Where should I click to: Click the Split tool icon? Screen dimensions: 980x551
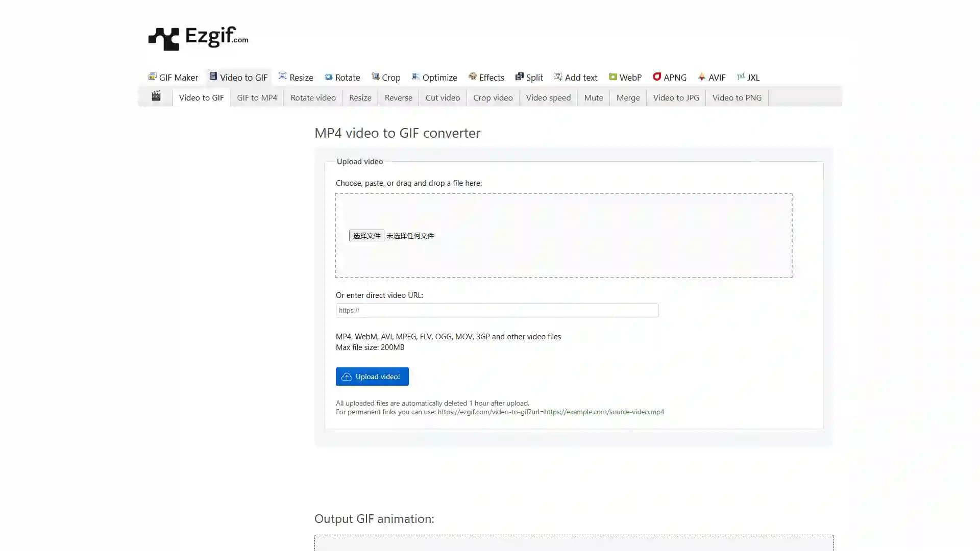tap(519, 76)
